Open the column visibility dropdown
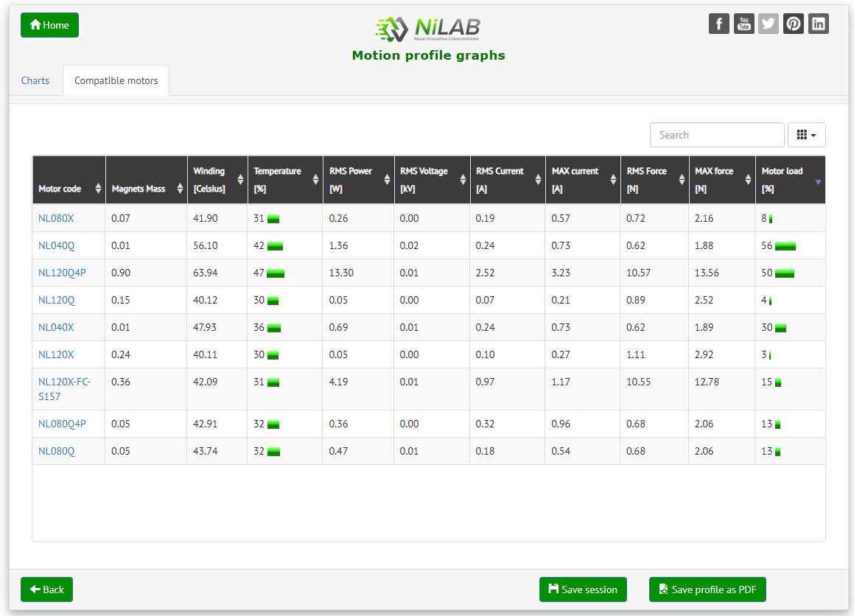This screenshot has height=616, width=854. [x=807, y=135]
